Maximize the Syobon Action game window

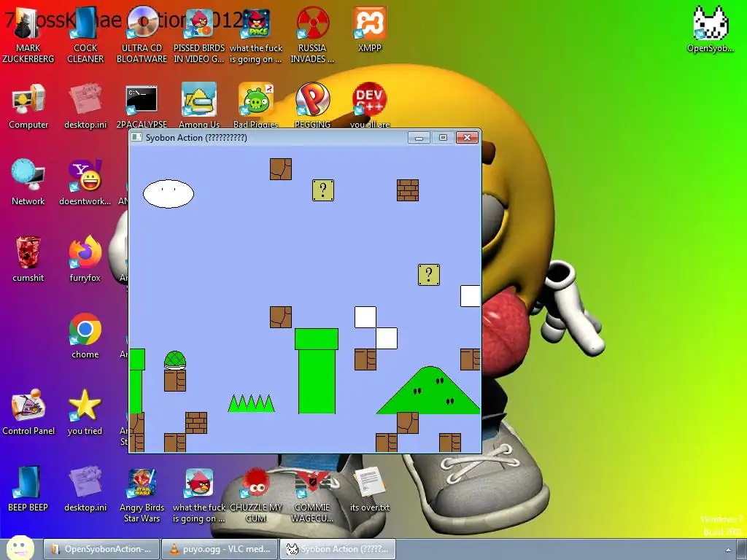pyautogui.click(x=443, y=138)
